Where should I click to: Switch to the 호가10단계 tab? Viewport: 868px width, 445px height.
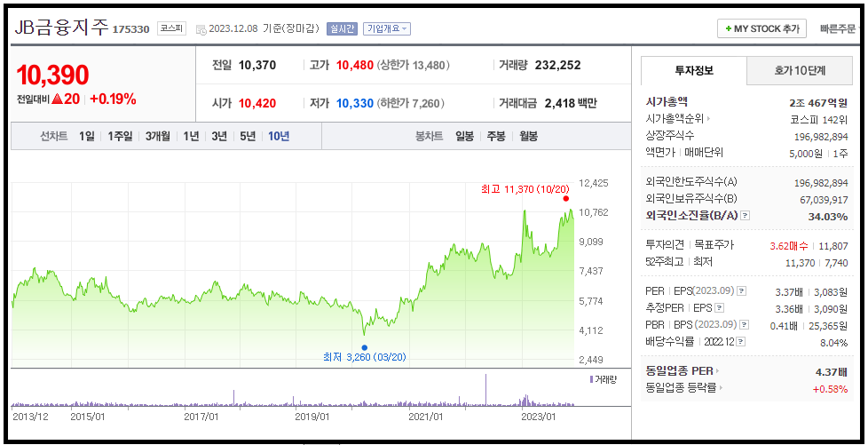(800, 70)
